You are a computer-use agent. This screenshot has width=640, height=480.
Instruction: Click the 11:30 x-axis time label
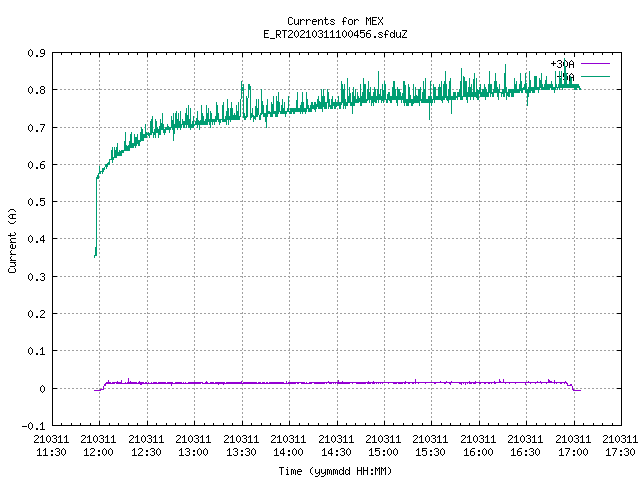[51, 452]
